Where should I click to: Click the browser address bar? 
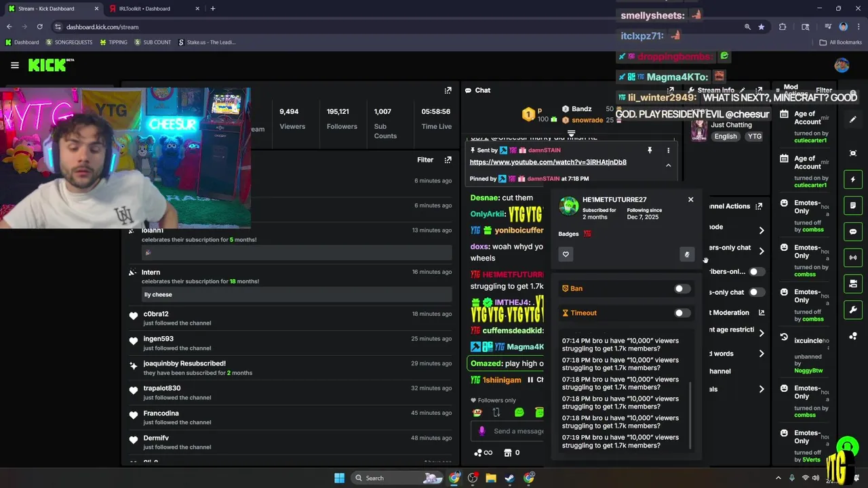400,26
